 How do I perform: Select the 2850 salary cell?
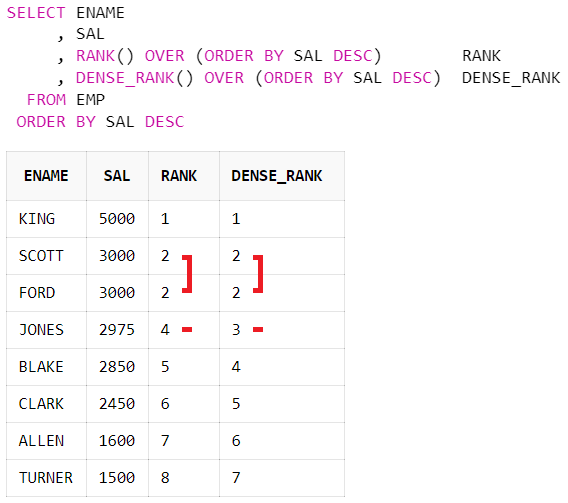click(x=117, y=367)
